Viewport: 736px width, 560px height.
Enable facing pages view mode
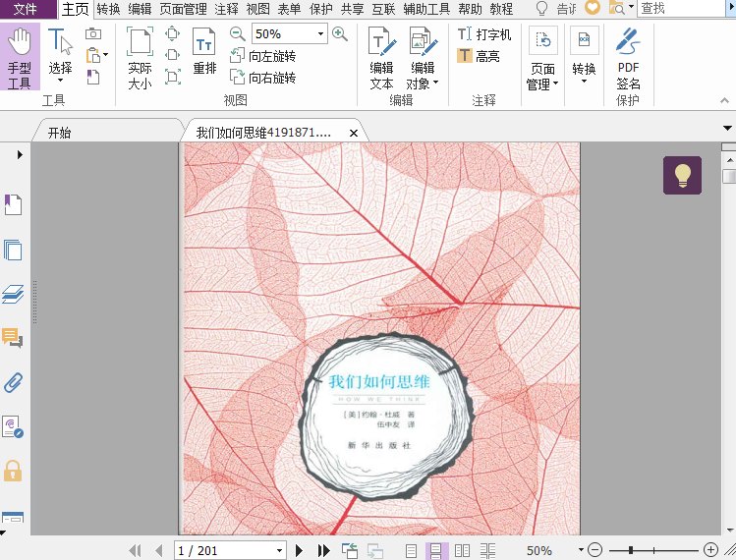462,550
